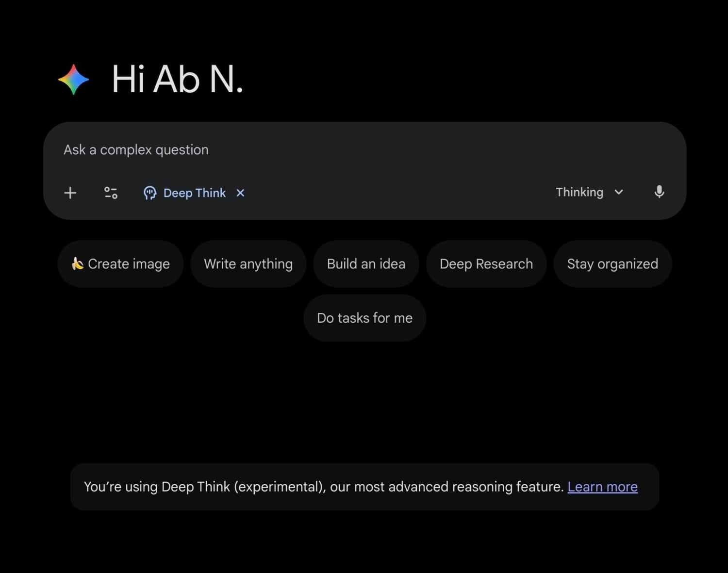Click the Deep Think experimental notice banner

click(320, 487)
